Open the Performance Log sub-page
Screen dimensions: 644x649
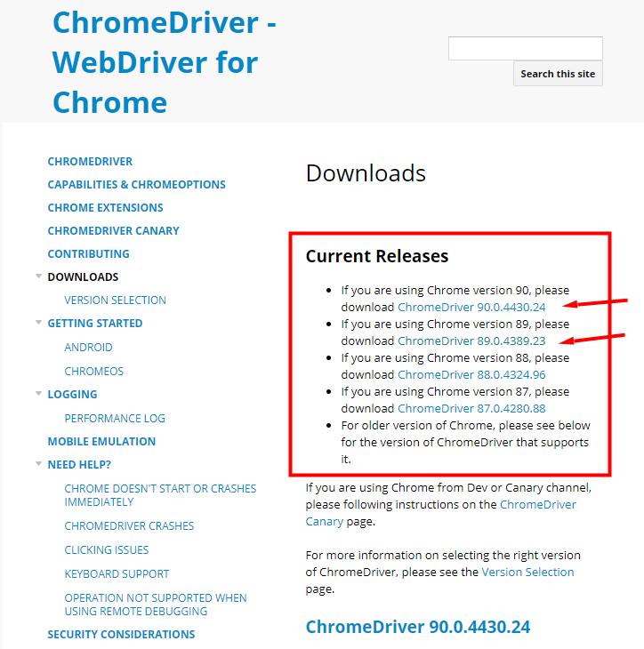(x=115, y=419)
